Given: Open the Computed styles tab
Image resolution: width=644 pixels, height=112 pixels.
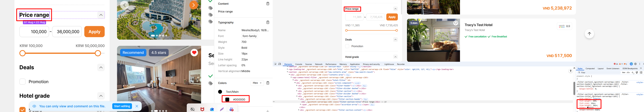Looking at the screenshot, I should [590, 69].
